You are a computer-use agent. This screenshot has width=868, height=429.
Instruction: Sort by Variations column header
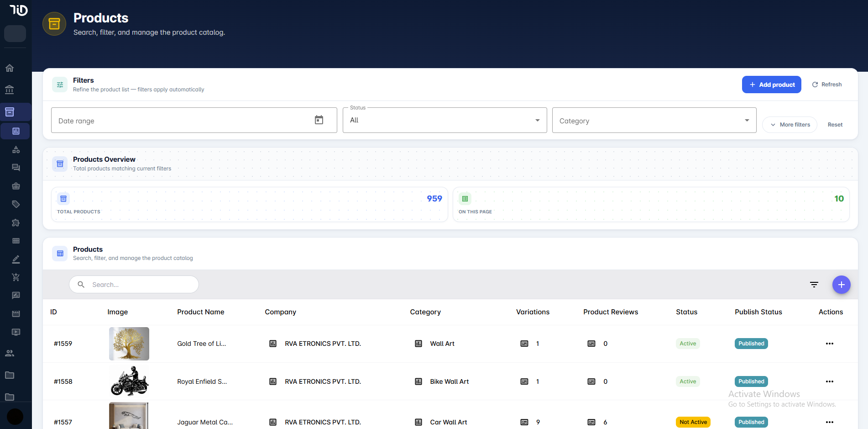pos(533,312)
